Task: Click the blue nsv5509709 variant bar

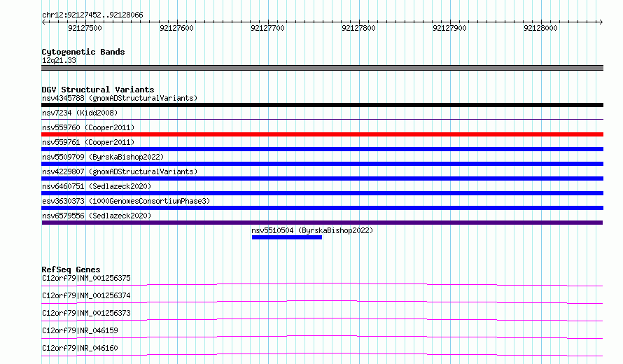Action: click(x=322, y=164)
